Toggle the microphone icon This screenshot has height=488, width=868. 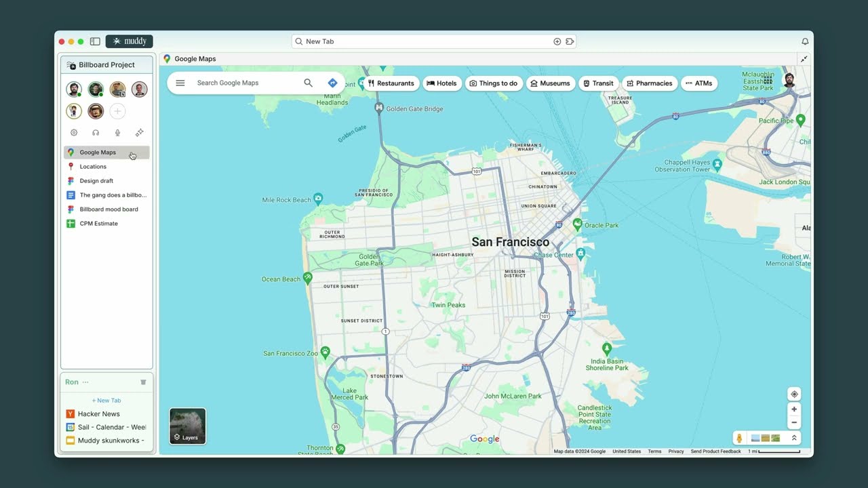[x=117, y=133]
